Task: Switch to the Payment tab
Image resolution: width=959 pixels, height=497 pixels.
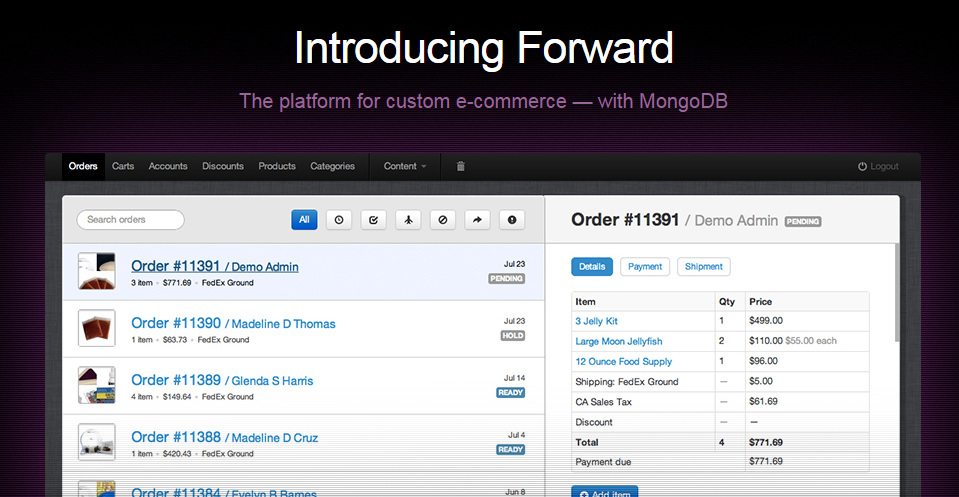Action: pos(645,267)
